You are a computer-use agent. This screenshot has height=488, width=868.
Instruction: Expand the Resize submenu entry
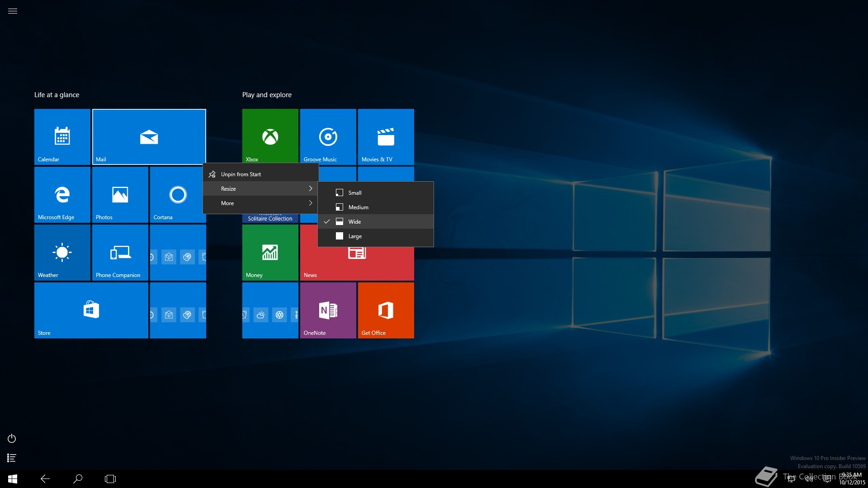click(261, 188)
